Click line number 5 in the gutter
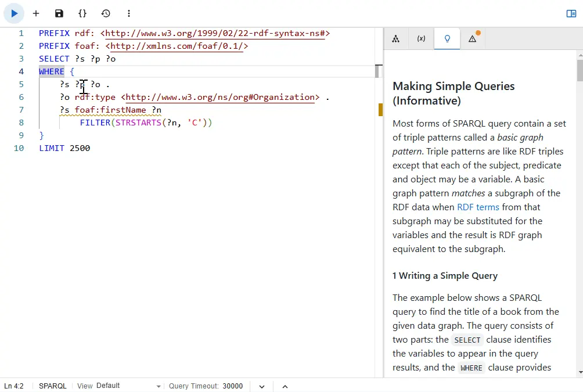 coord(21,84)
